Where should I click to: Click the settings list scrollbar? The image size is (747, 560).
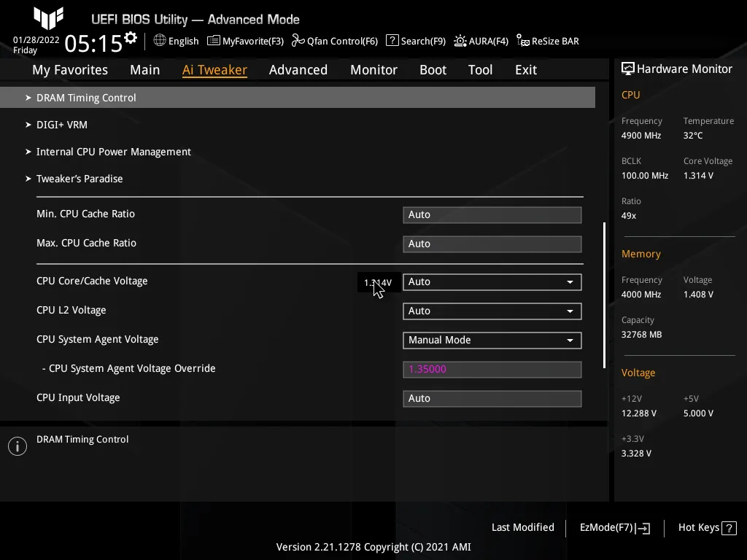tap(605, 295)
